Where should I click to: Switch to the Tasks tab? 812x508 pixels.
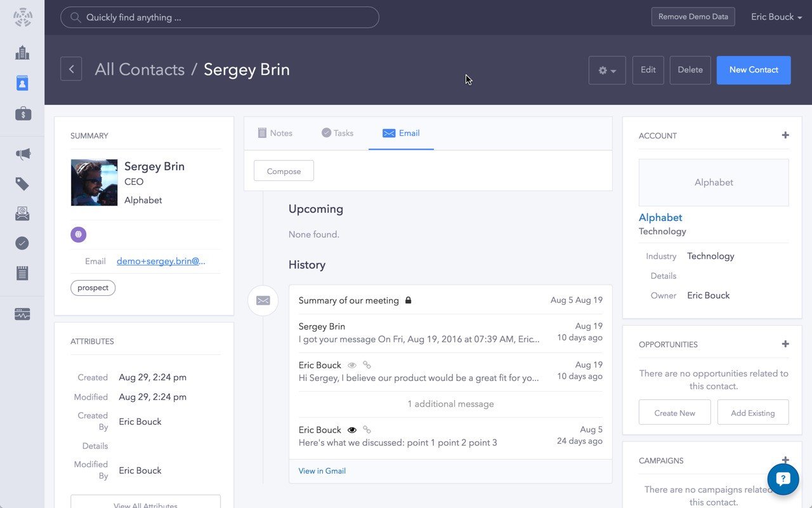coord(337,133)
